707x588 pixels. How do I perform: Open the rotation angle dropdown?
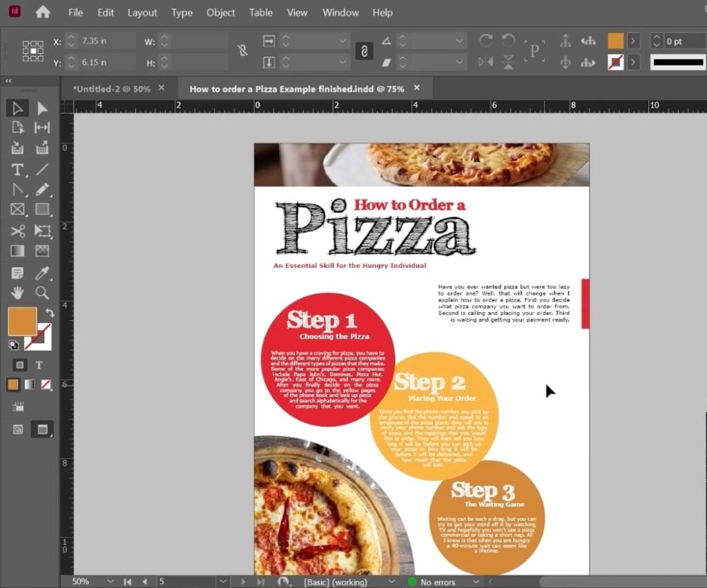point(459,41)
